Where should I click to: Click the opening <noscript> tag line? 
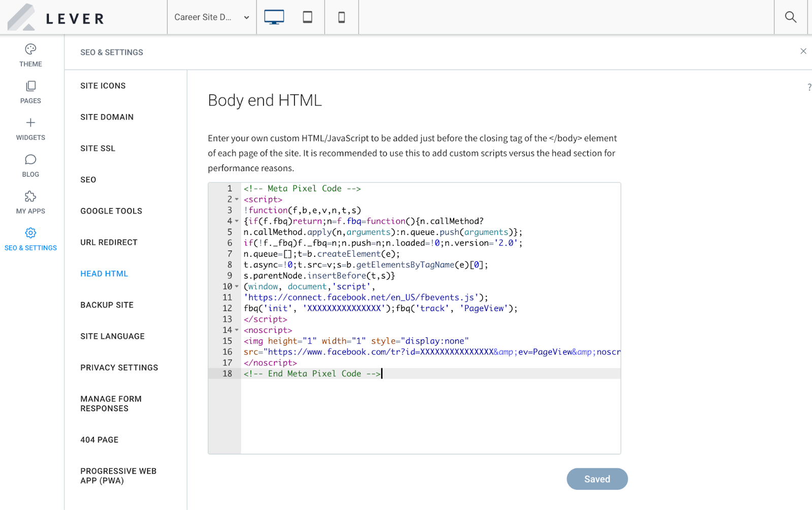pos(268,330)
